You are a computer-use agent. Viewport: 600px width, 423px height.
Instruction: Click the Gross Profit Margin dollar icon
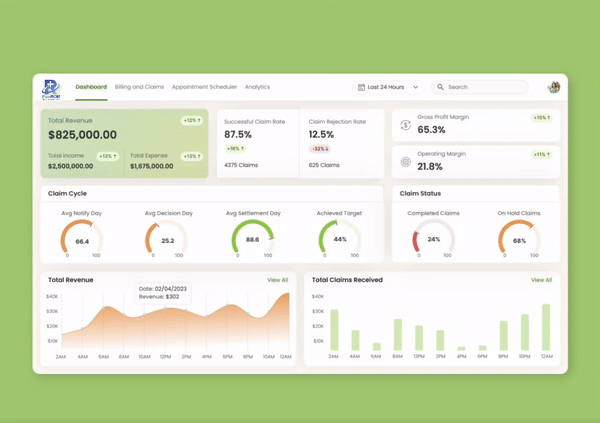tap(406, 125)
